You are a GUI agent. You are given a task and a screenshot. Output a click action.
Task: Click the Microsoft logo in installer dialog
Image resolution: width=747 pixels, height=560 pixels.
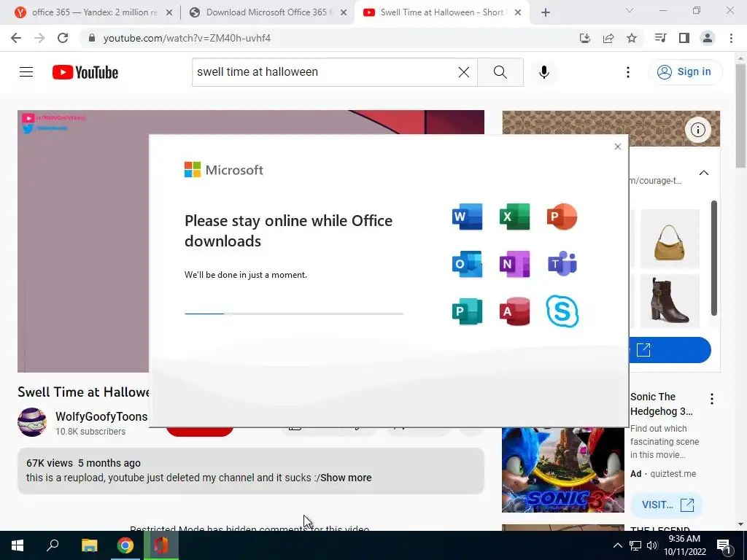click(223, 169)
